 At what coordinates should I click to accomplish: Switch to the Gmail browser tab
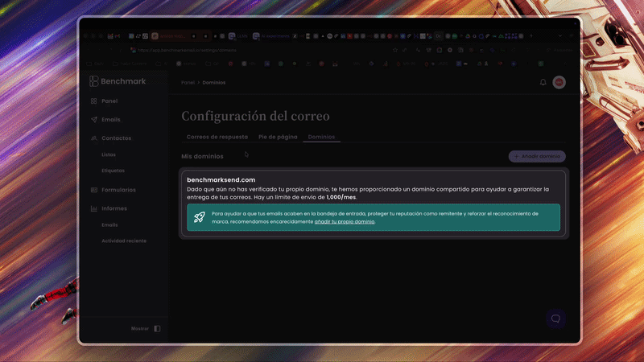pos(118,36)
